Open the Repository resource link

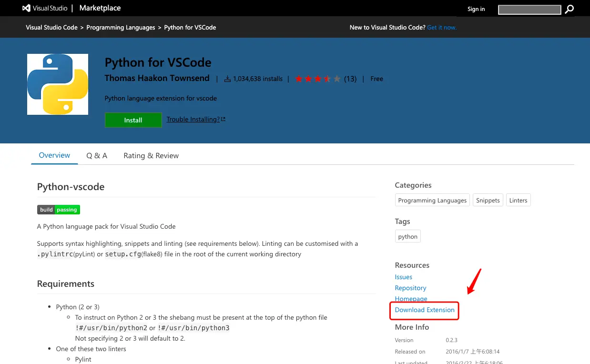pyautogui.click(x=410, y=288)
